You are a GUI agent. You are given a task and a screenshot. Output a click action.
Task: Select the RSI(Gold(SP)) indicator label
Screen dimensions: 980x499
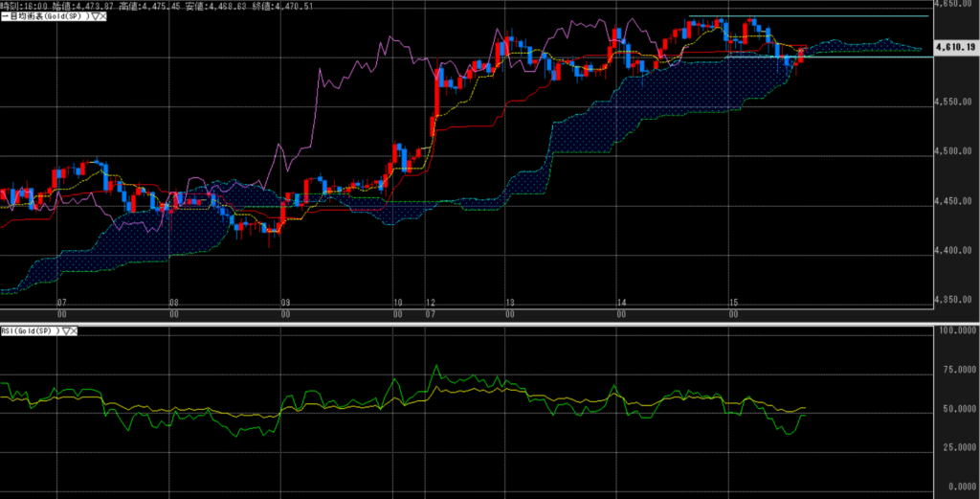point(31,331)
